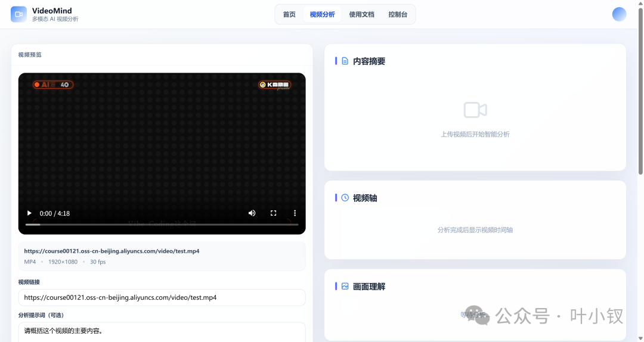Image resolution: width=644 pixels, height=342 pixels.
Task: Click the 视频轴 heading
Action: [x=365, y=198]
